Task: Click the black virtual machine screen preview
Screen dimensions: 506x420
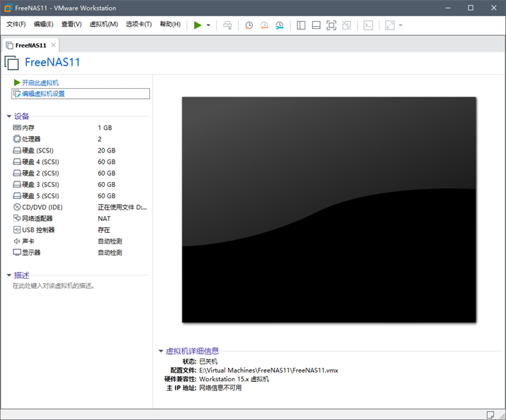Action: [329, 210]
